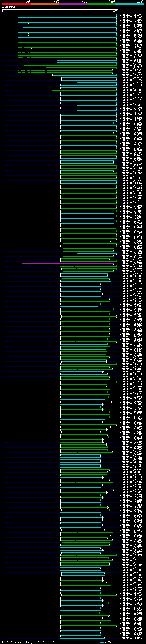Click the label UniRef100_B2J059
Screen dimensions: 146x644
(131, 183)
